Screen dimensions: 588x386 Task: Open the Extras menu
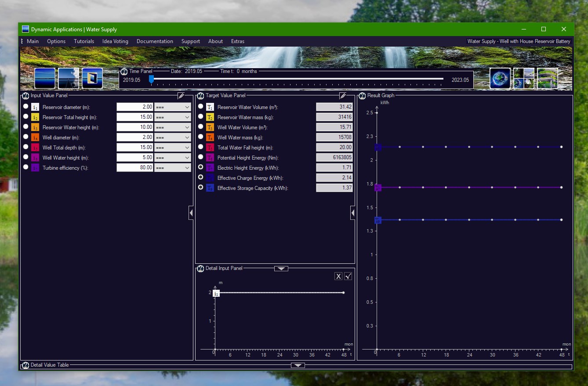point(238,41)
